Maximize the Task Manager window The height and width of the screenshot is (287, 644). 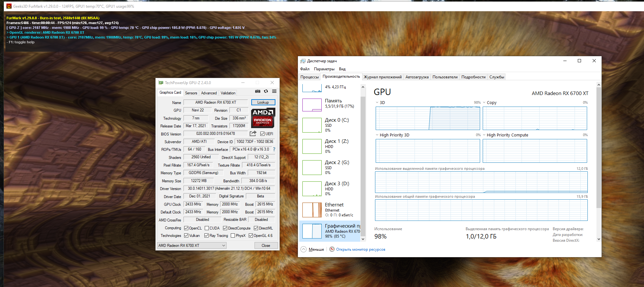[579, 61]
